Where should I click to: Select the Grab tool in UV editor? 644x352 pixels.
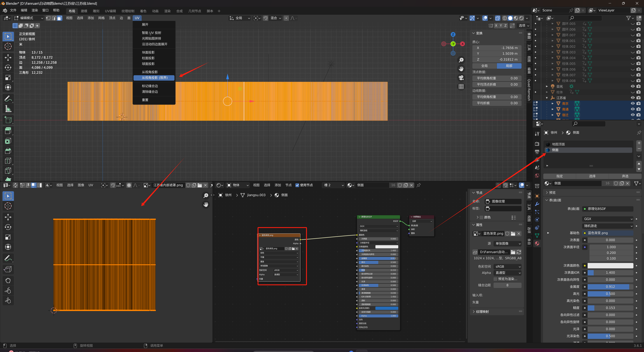coord(8,280)
